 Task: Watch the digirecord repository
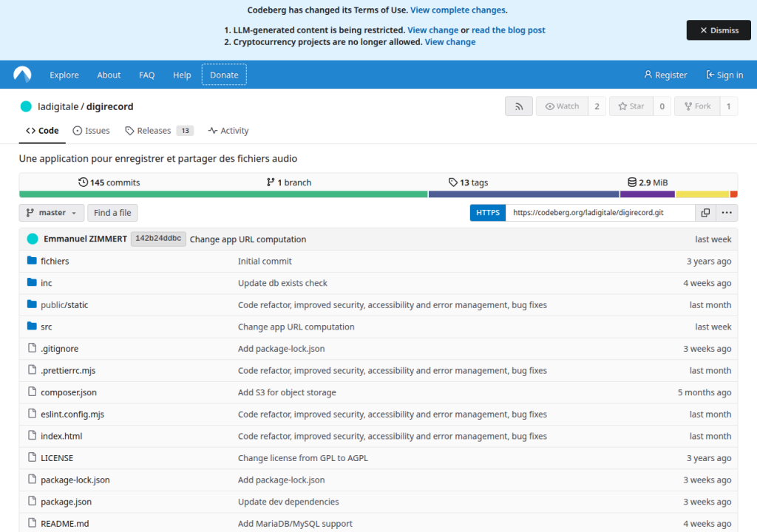pyautogui.click(x=562, y=106)
